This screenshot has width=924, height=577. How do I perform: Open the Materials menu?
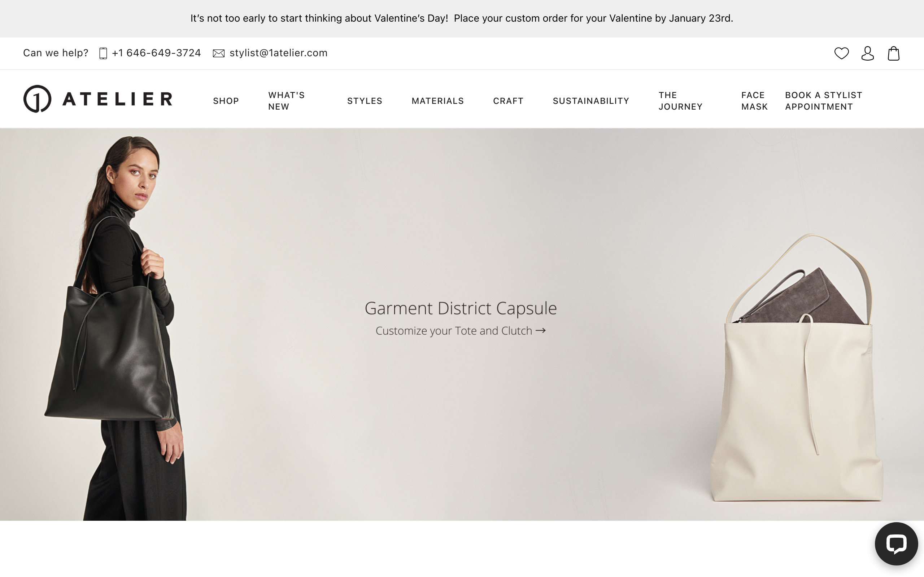(437, 101)
